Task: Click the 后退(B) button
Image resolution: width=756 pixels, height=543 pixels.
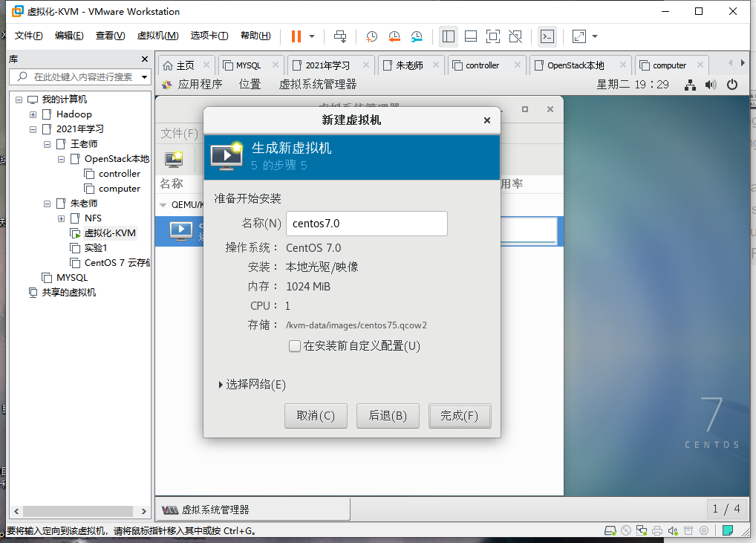Action: tap(388, 416)
